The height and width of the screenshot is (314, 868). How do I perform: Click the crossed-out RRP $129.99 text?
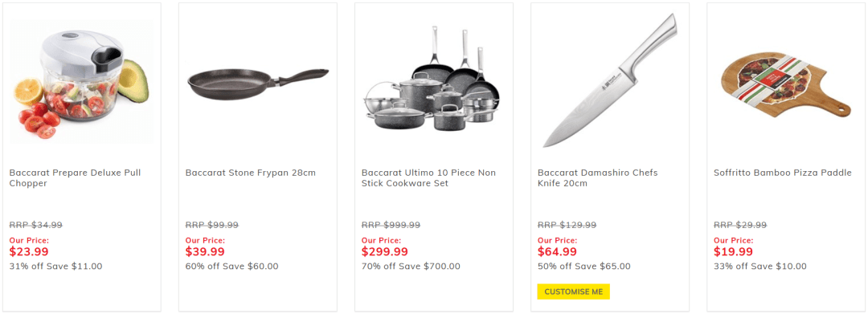pos(567,225)
